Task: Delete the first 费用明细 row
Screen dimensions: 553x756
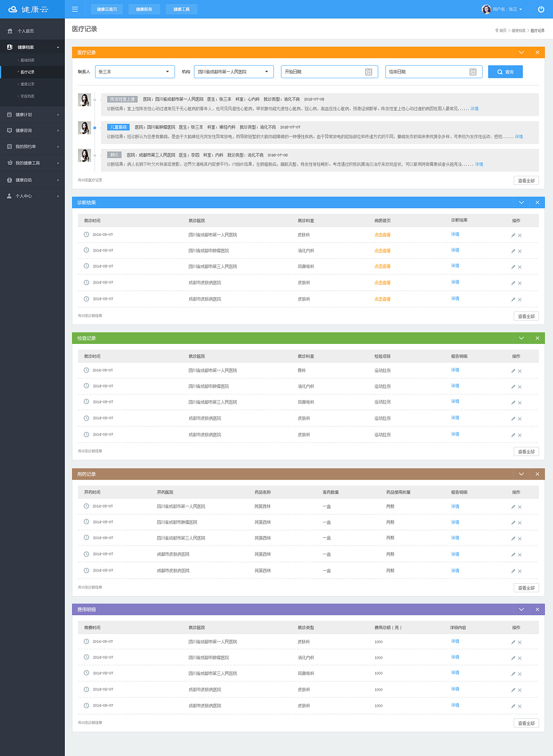Action: click(520, 642)
